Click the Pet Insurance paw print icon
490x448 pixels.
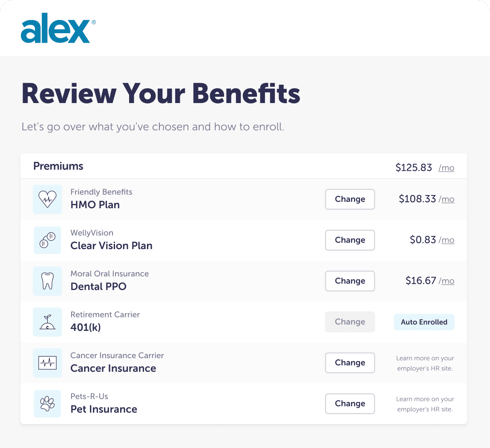tap(47, 404)
